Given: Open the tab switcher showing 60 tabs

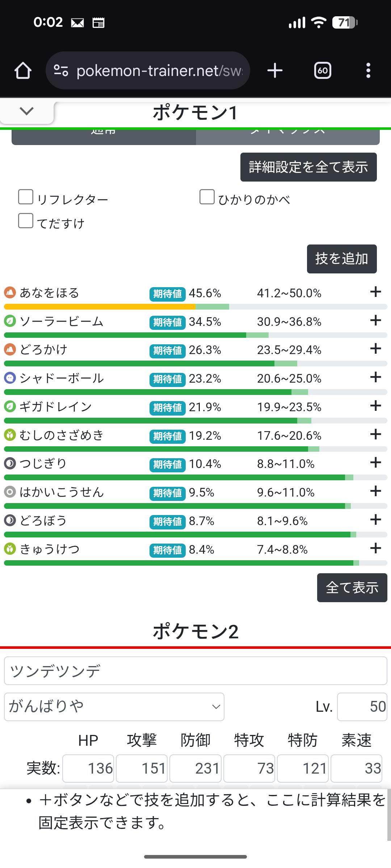Looking at the screenshot, I should (323, 71).
